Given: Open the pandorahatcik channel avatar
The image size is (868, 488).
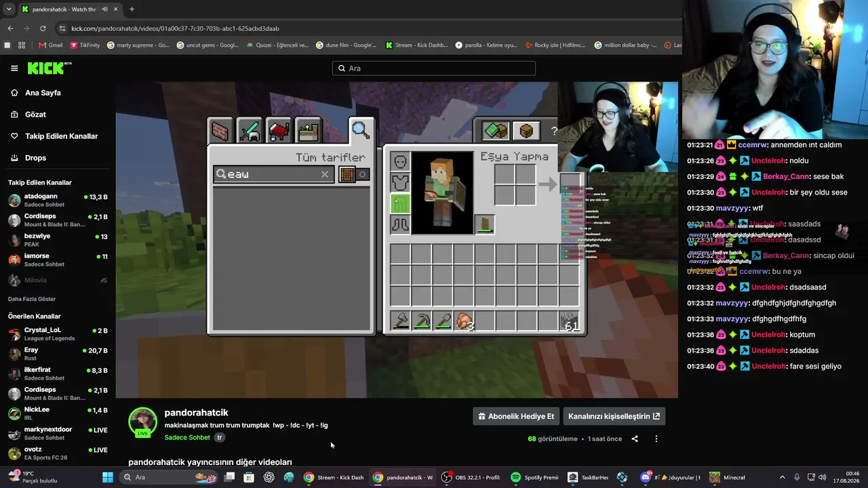Looking at the screenshot, I should pos(143,422).
